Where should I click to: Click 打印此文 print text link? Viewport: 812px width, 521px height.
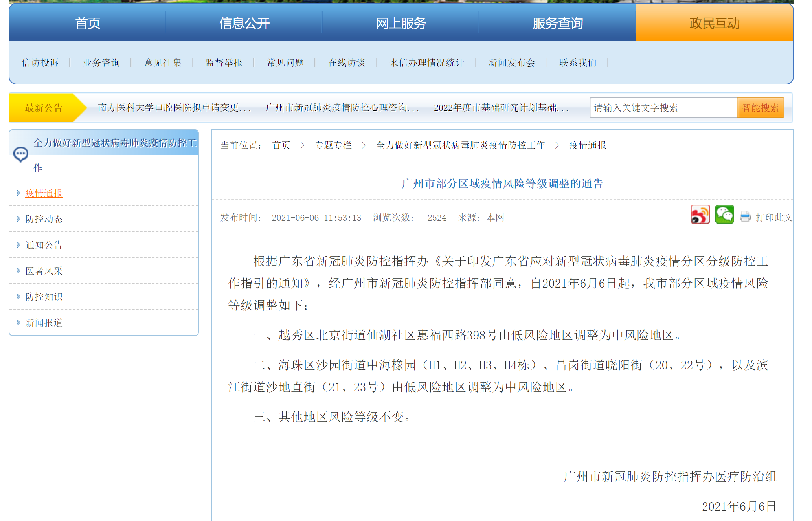[x=773, y=218]
